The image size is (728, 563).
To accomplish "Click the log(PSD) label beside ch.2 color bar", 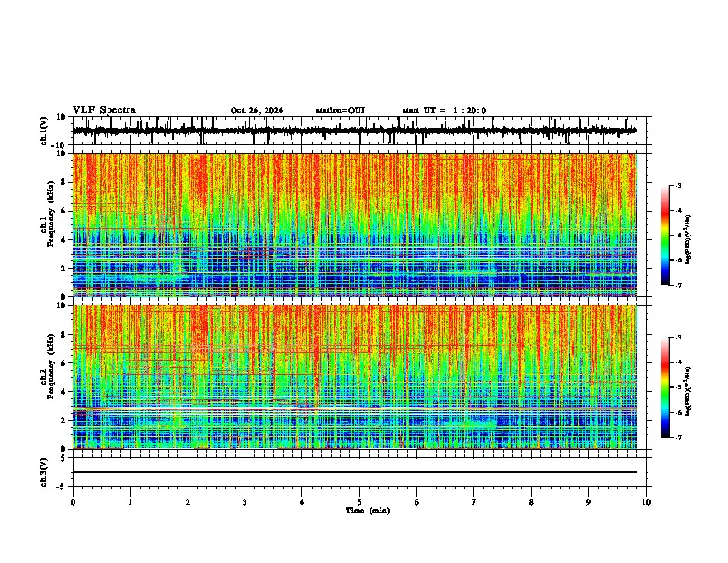I will click(x=688, y=391).
